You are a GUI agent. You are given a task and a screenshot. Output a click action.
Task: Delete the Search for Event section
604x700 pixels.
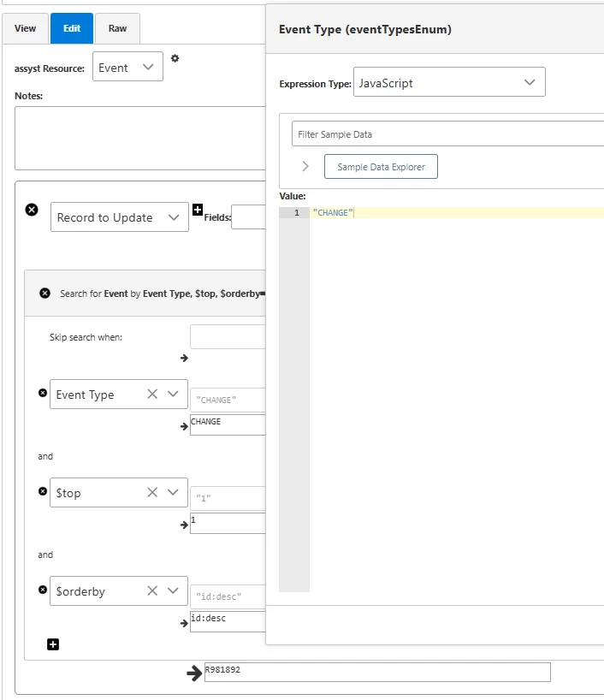44,294
